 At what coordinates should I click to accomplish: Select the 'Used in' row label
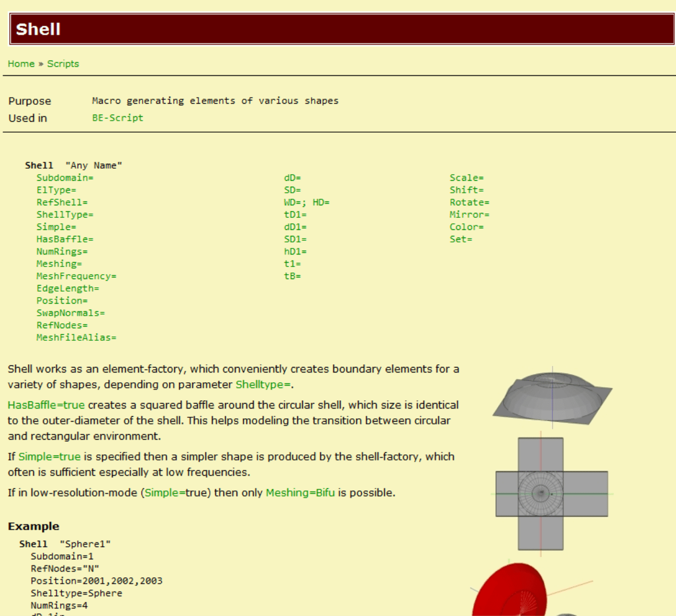[27, 118]
